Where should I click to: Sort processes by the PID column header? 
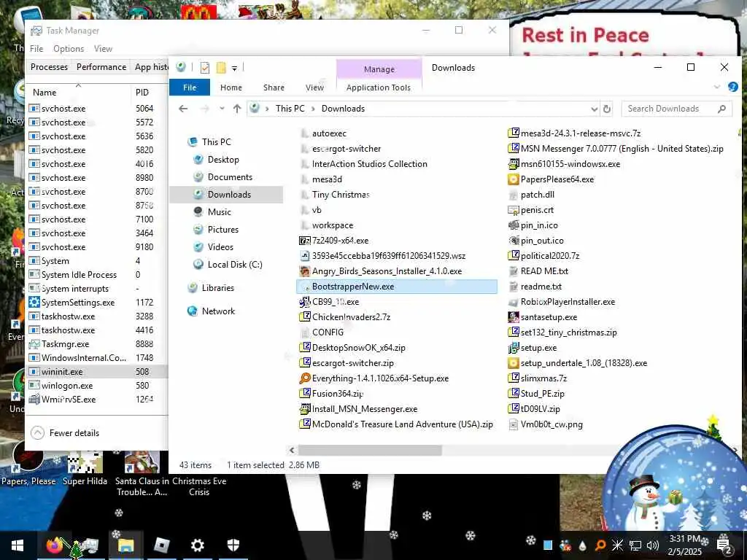tap(142, 93)
